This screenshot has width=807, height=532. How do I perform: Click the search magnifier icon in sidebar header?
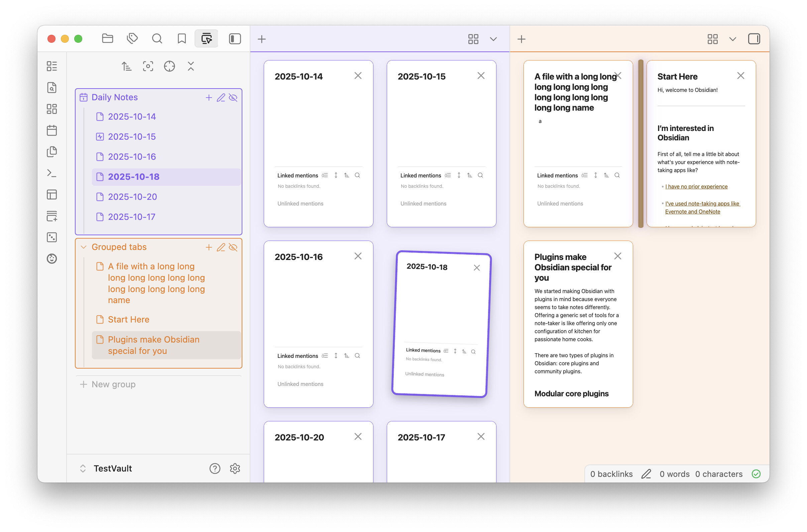click(x=157, y=39)
